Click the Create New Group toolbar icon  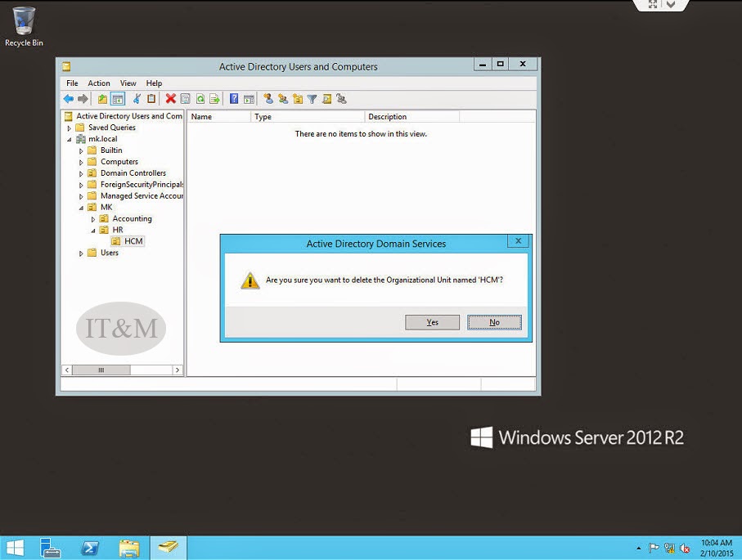coord(281,98)
